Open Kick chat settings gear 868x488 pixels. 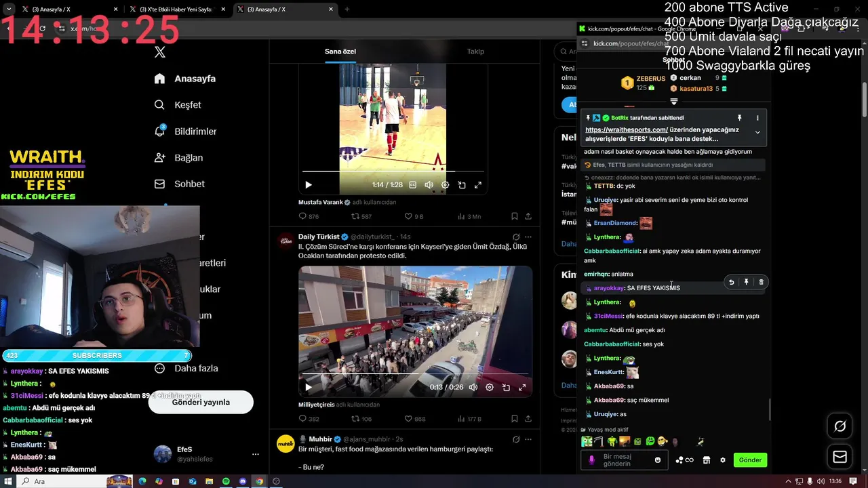point(723,460)
